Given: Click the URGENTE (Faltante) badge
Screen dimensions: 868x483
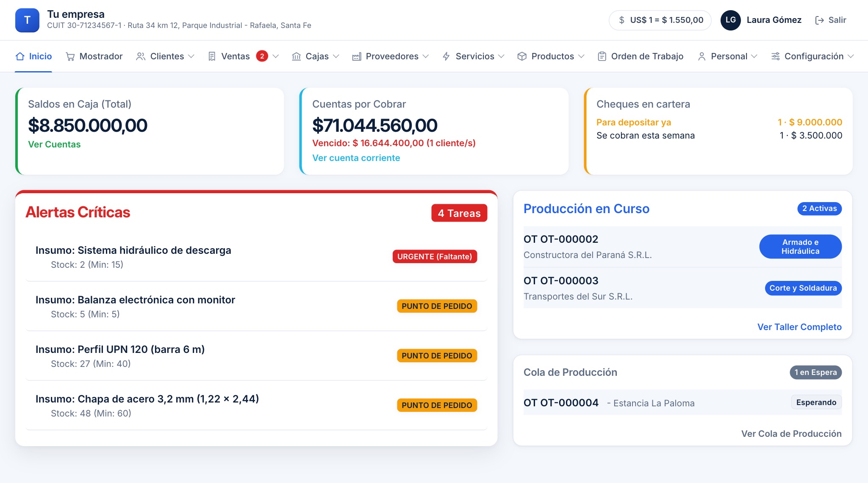Looking at the screenshot, I should (x=435, y=256).
